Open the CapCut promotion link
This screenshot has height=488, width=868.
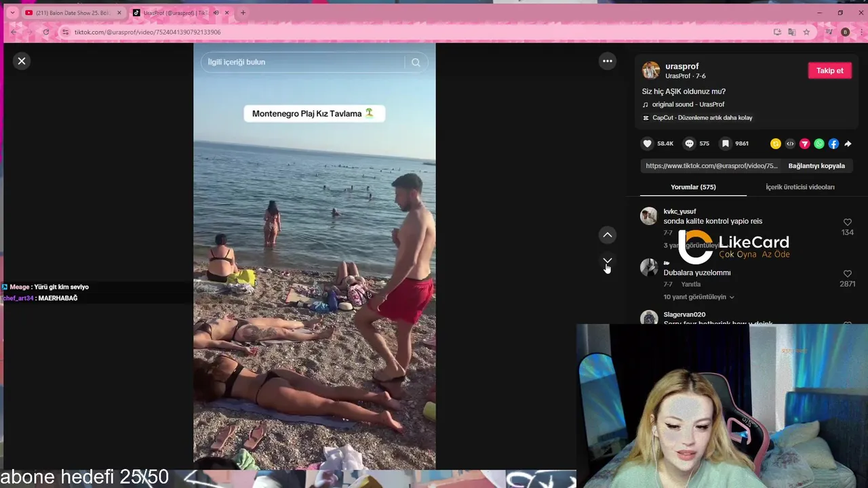(x=702, y=118)
